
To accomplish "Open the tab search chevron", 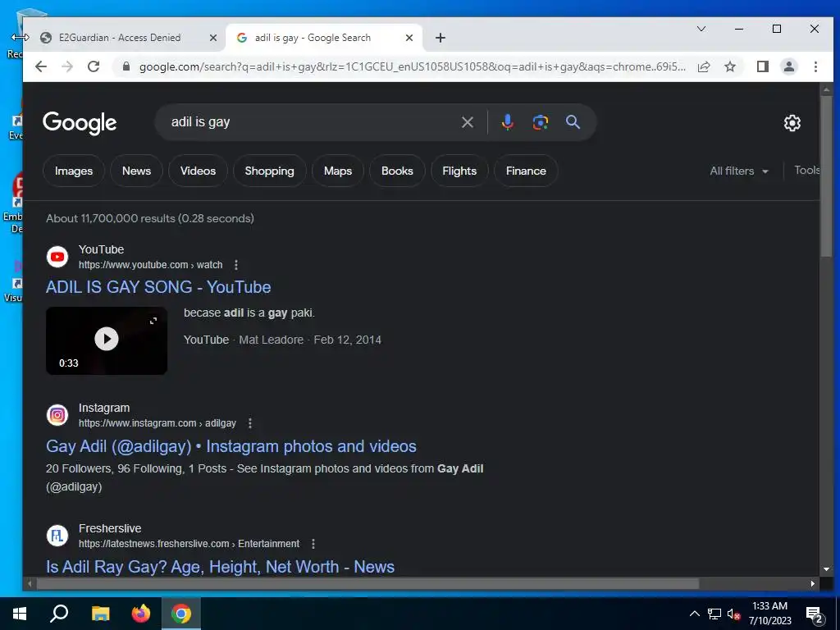I will (x=701, y=29).
